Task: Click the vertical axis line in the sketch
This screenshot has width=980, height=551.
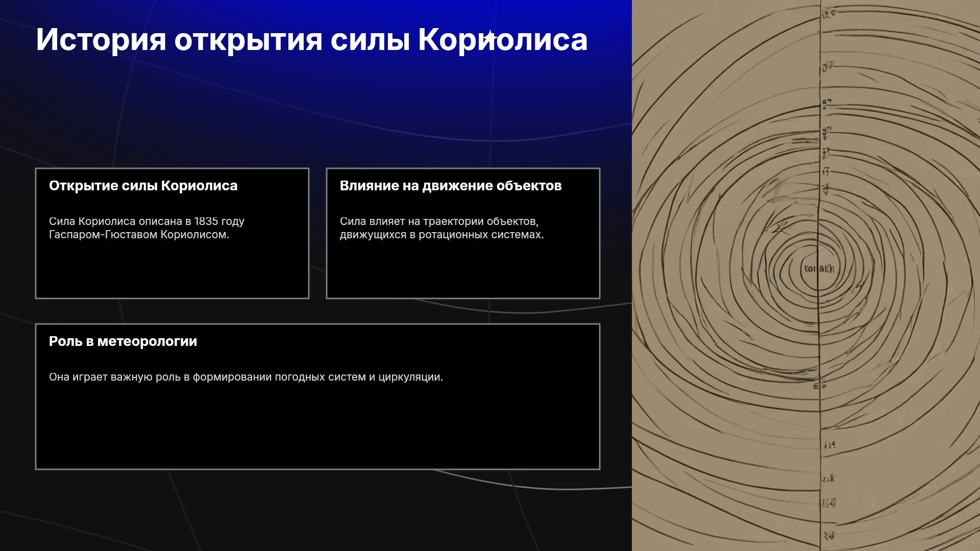Action: click(x=820, y=332)
